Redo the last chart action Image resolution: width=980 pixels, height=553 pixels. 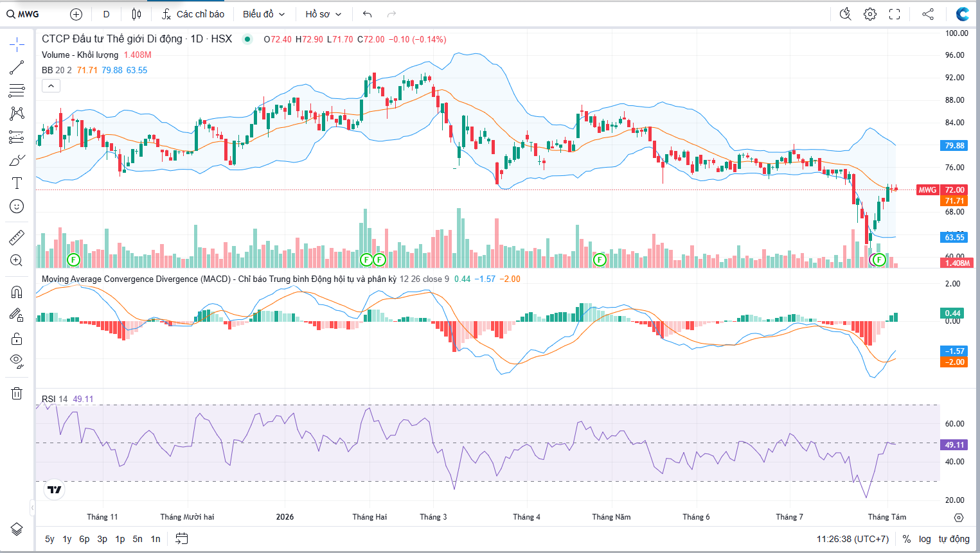pyautogui.click(x=392, y=14)
